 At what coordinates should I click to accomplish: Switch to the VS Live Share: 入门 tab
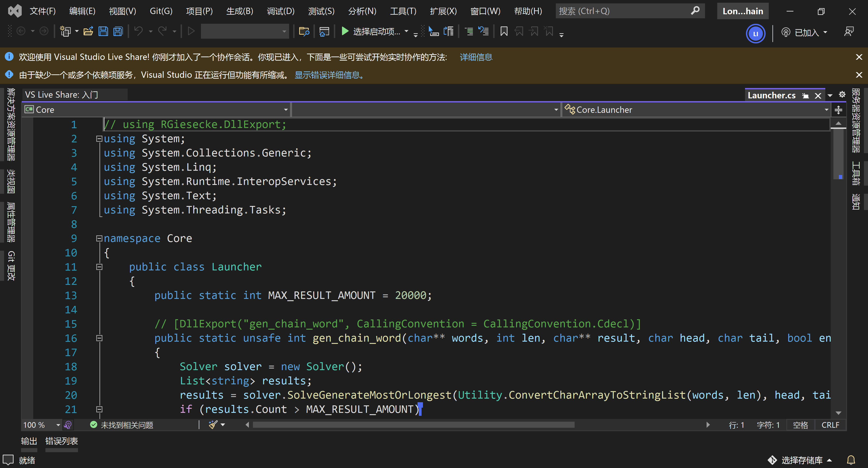(x=75, y=95)
